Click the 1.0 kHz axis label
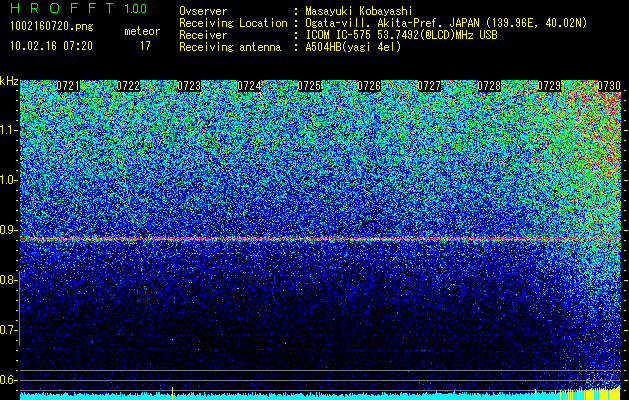This screenshot has width=629, height=400. point(7,180)
